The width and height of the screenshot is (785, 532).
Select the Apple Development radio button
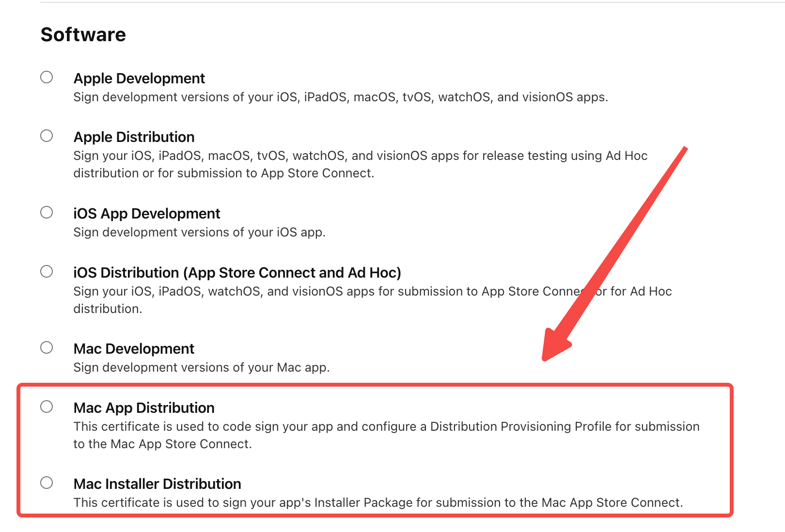47,77
